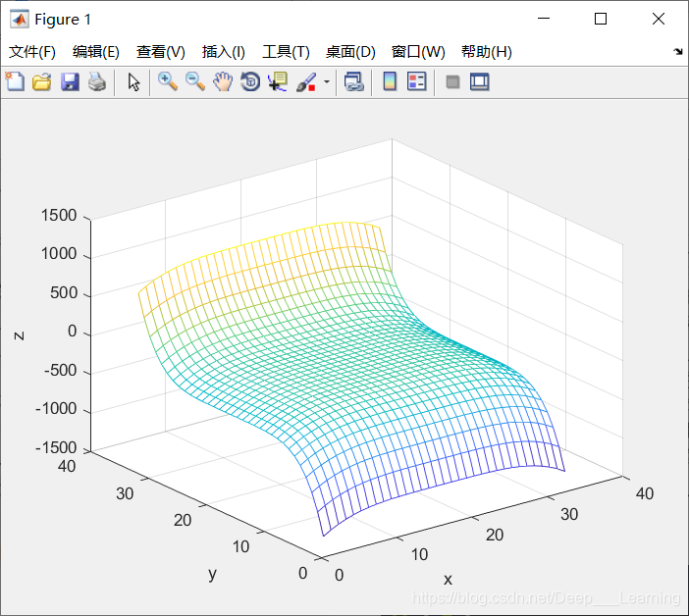Save the figure with the floppy icon

[70, 81]
